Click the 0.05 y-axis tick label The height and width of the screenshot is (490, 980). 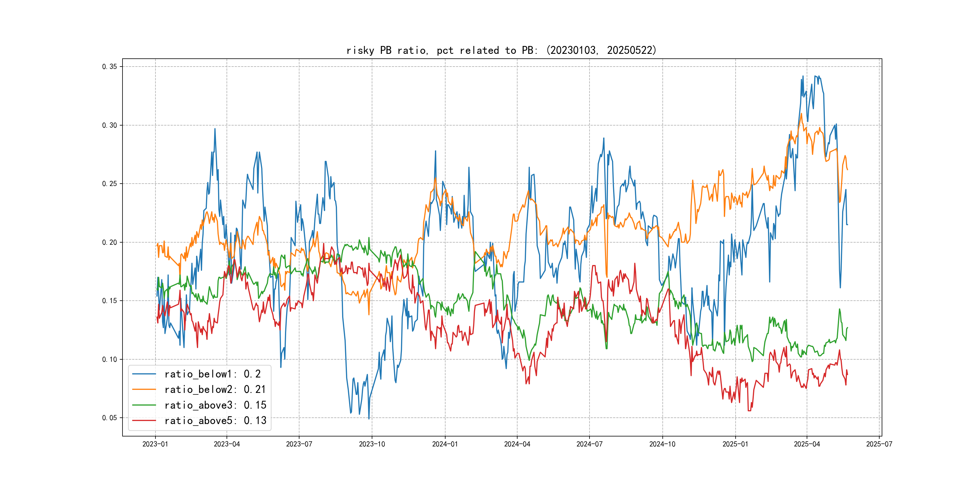tap(109, 418)
